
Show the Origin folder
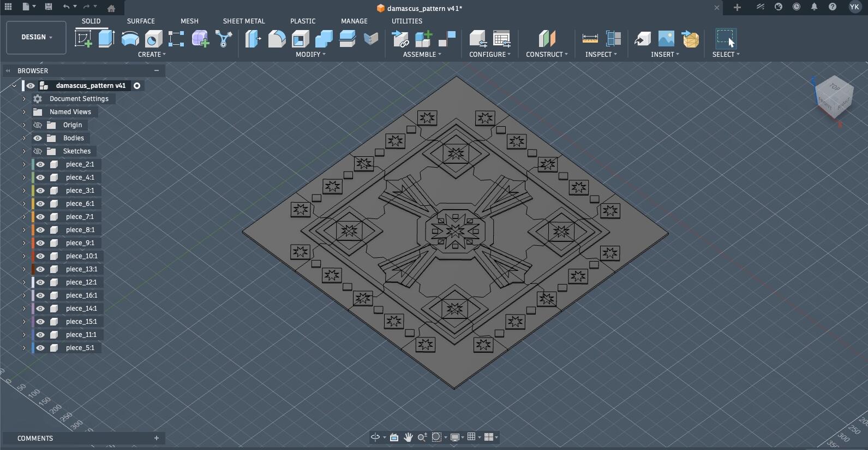[x=38, y=125]
